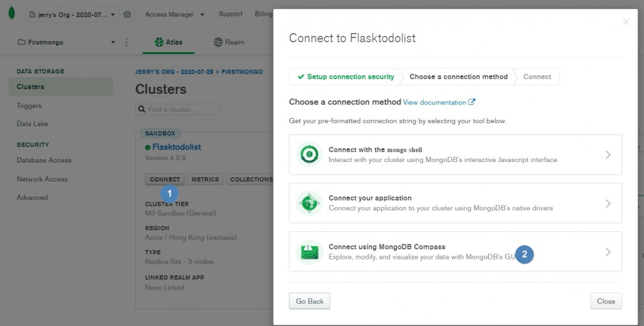Open organization settings gear icon
The width and height of the screenshot is (644, 326).
click(x=128, y=14)
